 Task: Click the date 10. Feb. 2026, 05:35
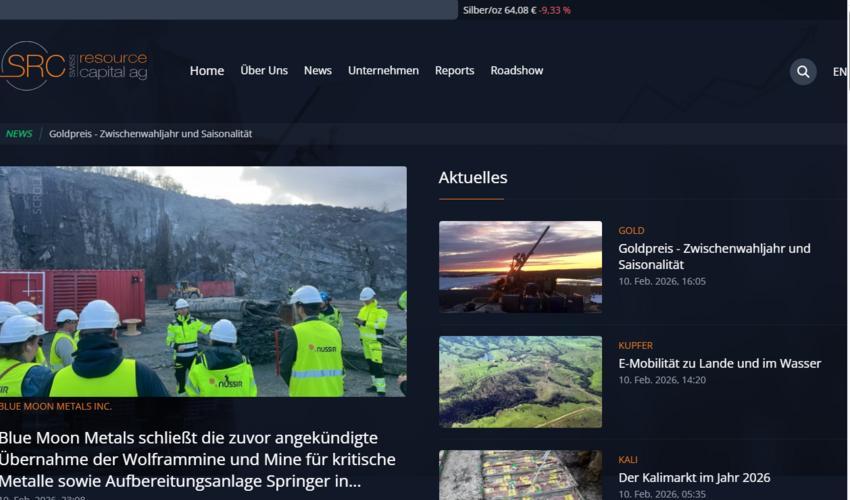[662, 494]
